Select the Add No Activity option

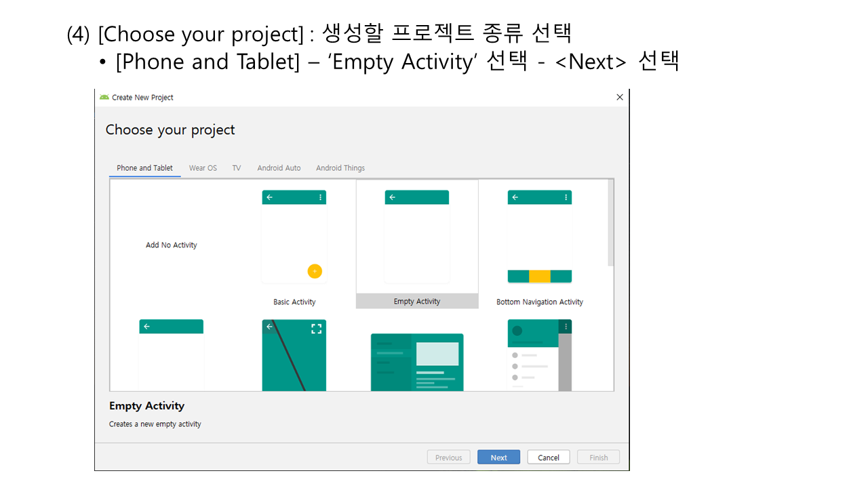(171, 245)
